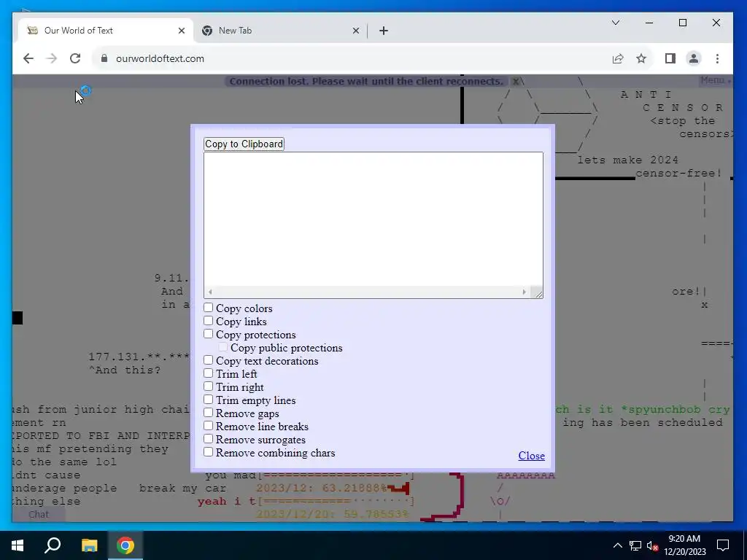Open a new tab with plus button

[x=384, y=31]
